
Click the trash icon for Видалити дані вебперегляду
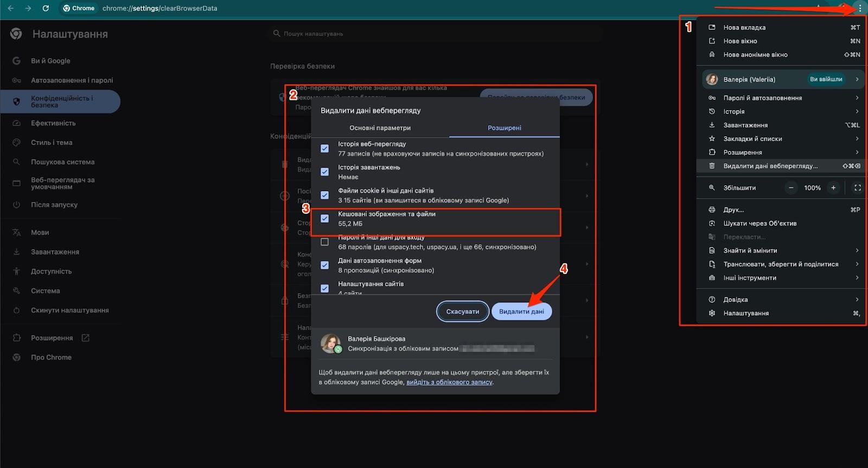click(x=712, y=166)
